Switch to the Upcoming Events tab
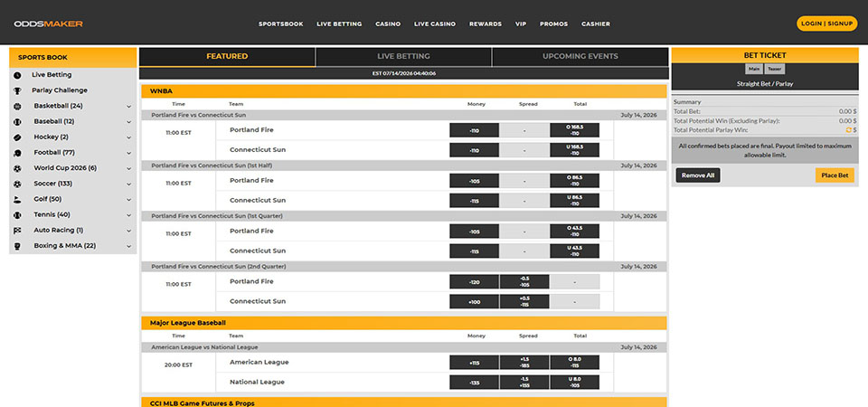This screenshot has height=407, width=868. coord(580,56)
